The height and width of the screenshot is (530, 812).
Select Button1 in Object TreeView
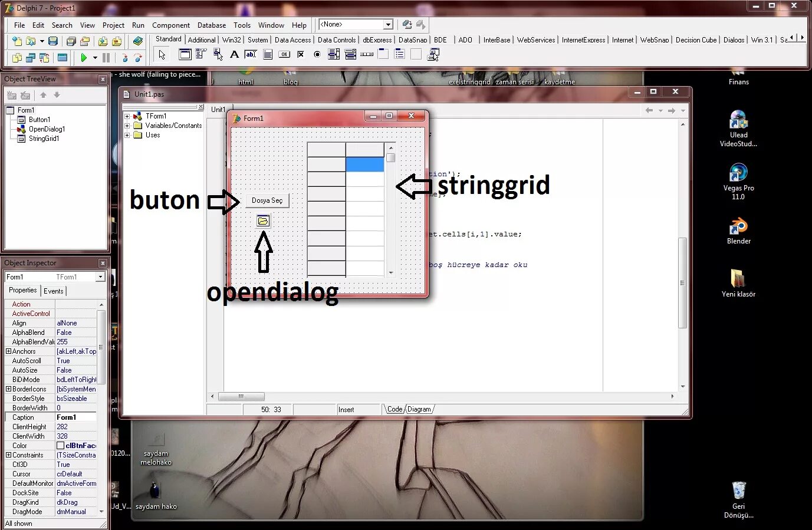tap(39, 120)
